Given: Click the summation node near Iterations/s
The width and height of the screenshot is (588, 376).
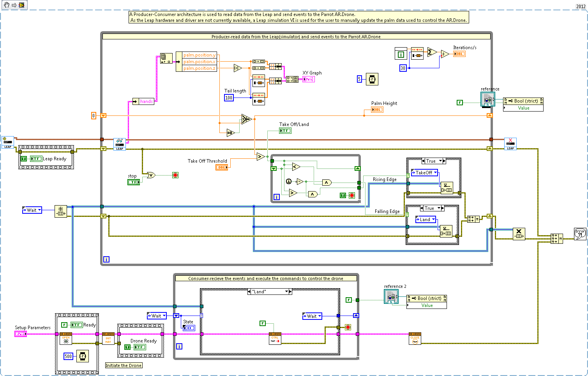Looking at the screenshot, I should (432, 52).
